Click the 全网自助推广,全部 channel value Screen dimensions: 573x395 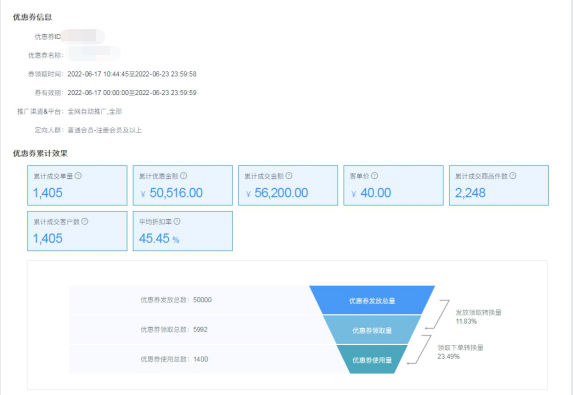click(95, 111)
